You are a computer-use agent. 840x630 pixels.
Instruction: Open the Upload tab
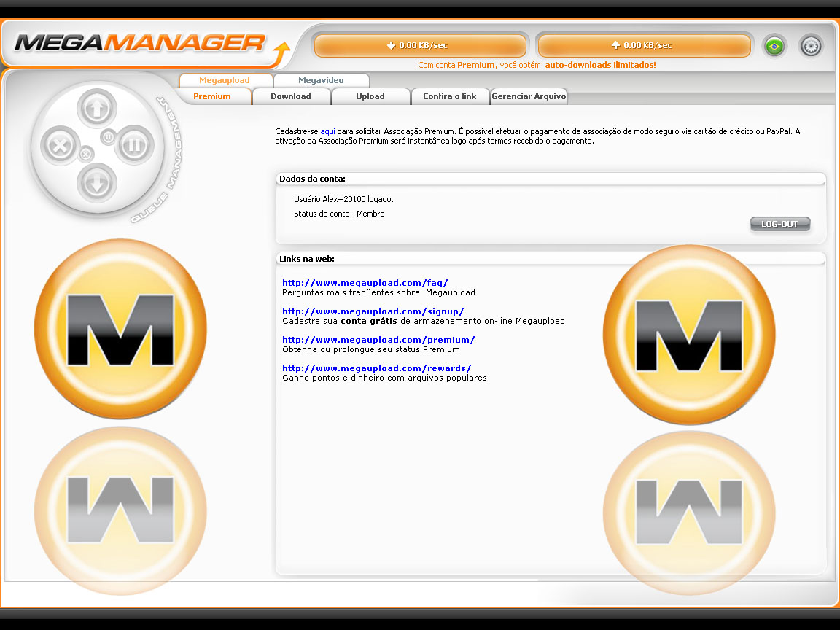370,96
